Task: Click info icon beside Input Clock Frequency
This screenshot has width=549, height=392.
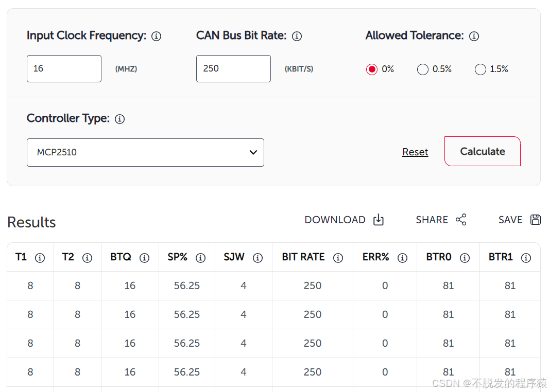Action: point(156,36)
